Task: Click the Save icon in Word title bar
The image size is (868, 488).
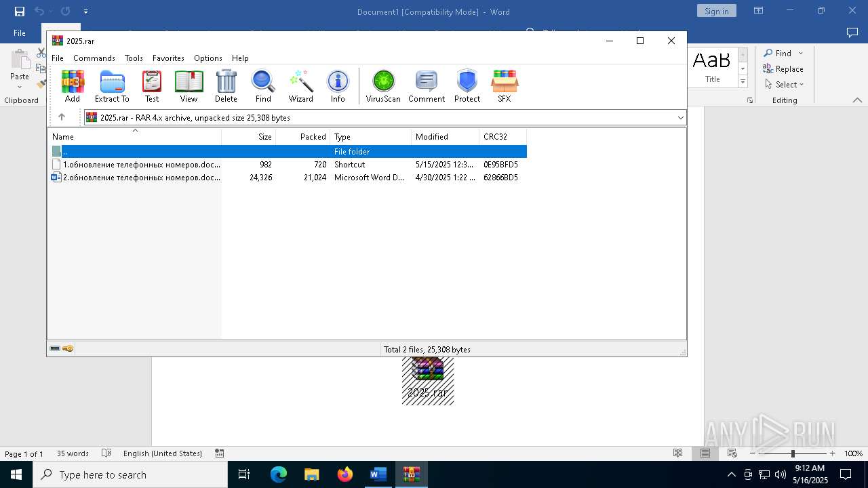Action: (x=20, y=12)
